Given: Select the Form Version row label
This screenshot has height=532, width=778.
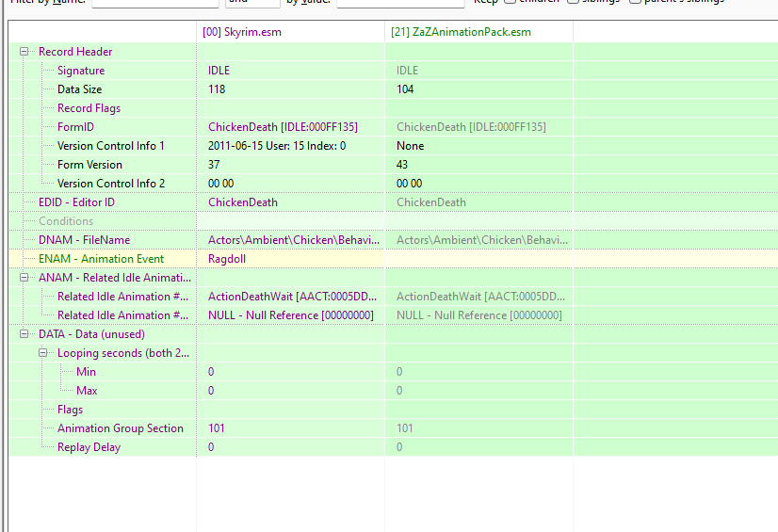Looking at the screenshot, I should click(89, 165).
